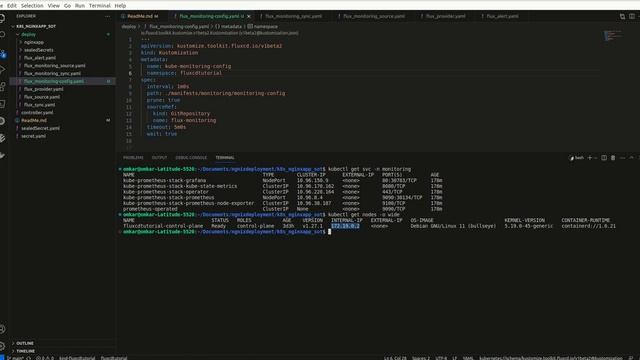Click Ln 6 cursor position in status bar
This screenshot has width=640, height=360.
pos(395,358)
